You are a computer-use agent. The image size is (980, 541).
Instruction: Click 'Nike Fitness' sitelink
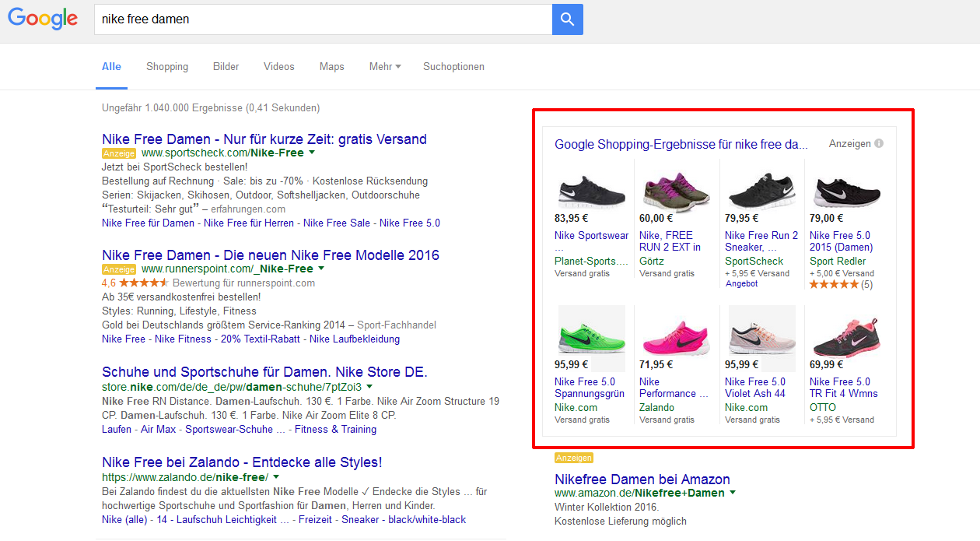click(183, 339)
